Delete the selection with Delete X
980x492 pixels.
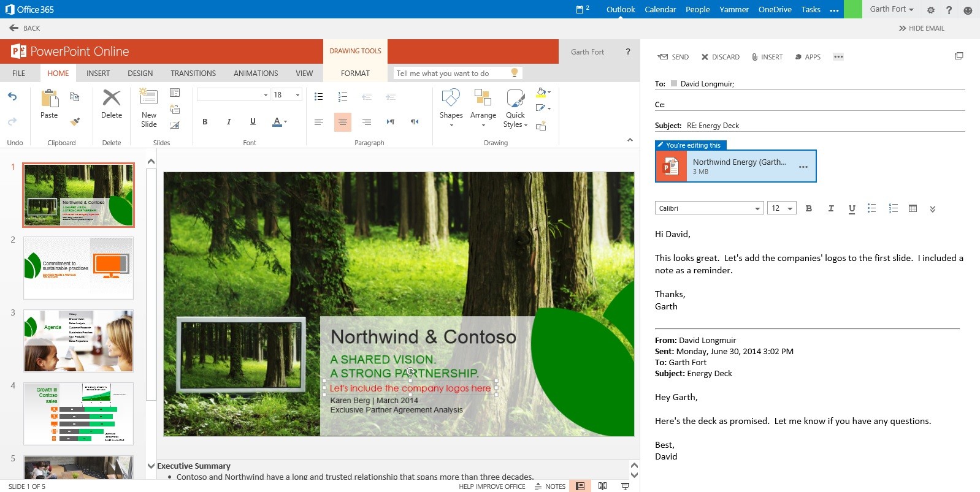[x=112, y=104]
